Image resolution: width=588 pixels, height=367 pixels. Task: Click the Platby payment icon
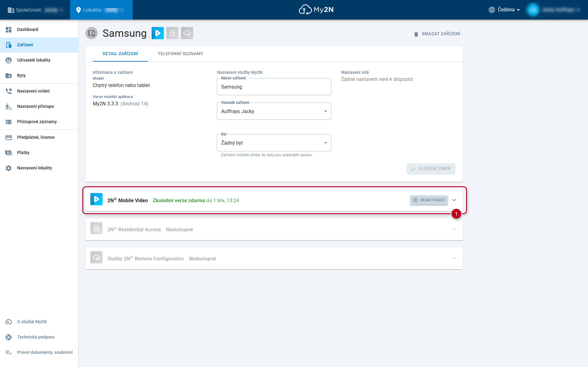pos(9,153)
